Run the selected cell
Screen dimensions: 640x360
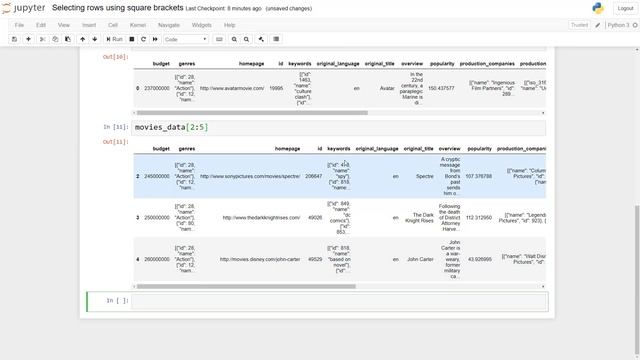point(114,39)
